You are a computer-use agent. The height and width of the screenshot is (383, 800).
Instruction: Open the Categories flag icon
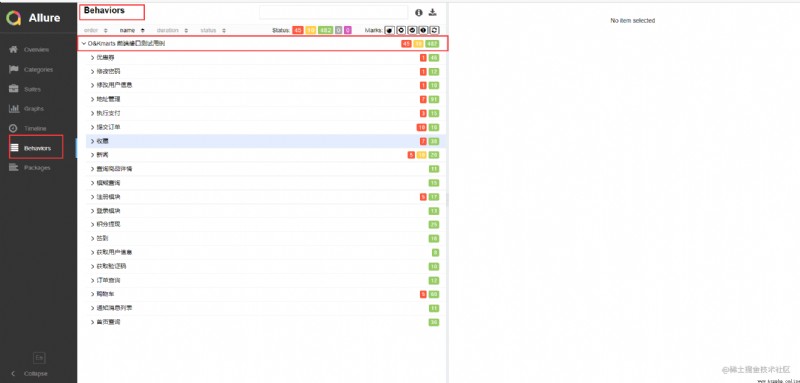(x=14, y=69)
